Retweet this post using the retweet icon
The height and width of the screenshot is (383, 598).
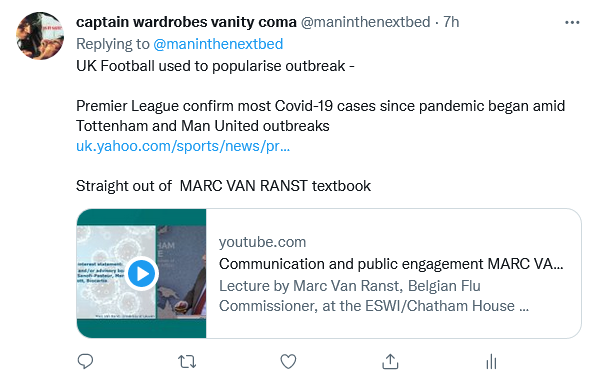click(187, 362)
